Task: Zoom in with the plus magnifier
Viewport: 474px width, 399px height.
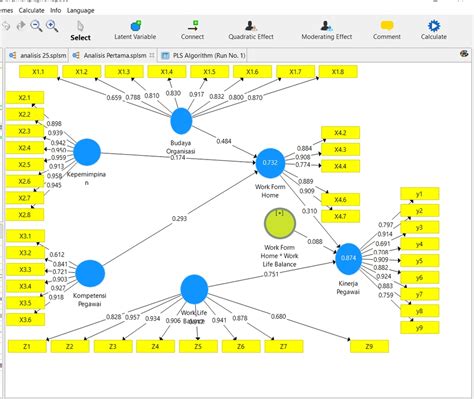Action: coord(52,26)
